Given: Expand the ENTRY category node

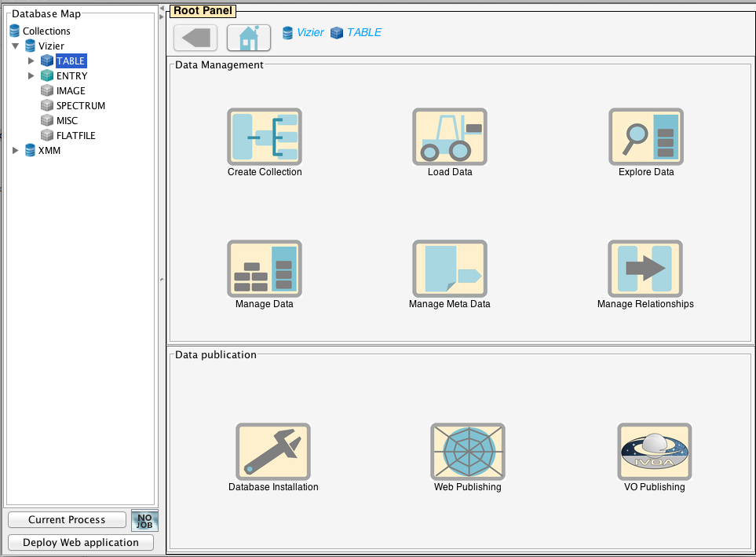Looking at the screenshot, I should (x=31, y=75).
